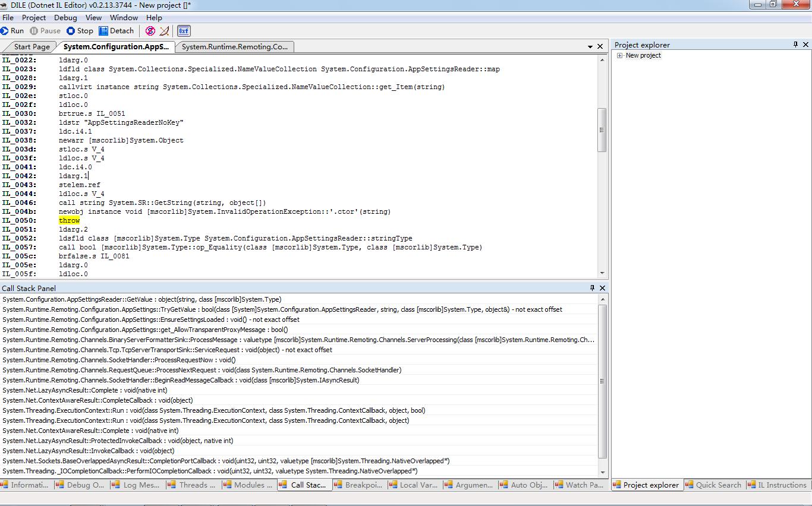
Task: Select the Quick Search tab
Action: tap(713, 485)
